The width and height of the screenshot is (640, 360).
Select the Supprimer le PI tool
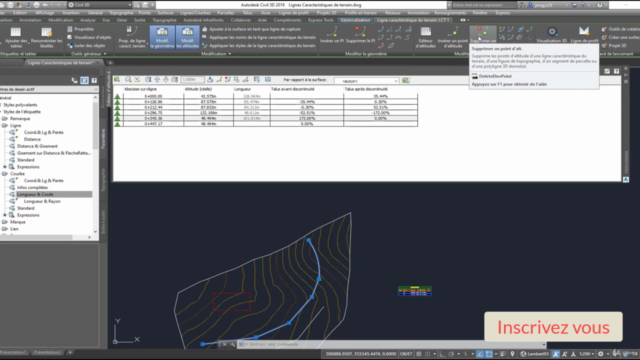coord(360,35)
